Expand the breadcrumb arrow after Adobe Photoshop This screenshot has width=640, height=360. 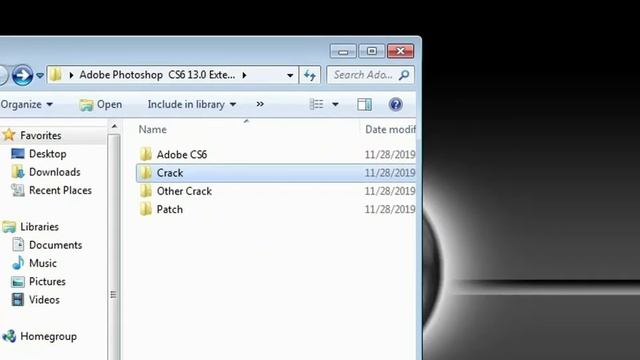(x=244, y=75)
